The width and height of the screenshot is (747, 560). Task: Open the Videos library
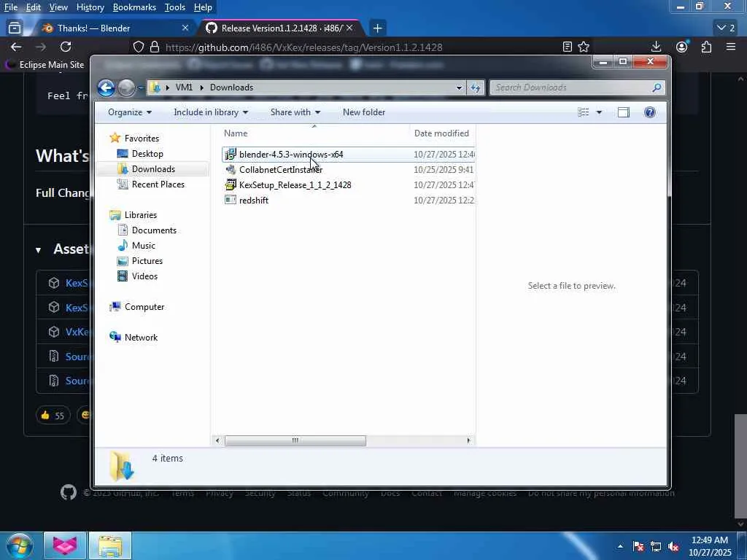click(x=138, y=276)
